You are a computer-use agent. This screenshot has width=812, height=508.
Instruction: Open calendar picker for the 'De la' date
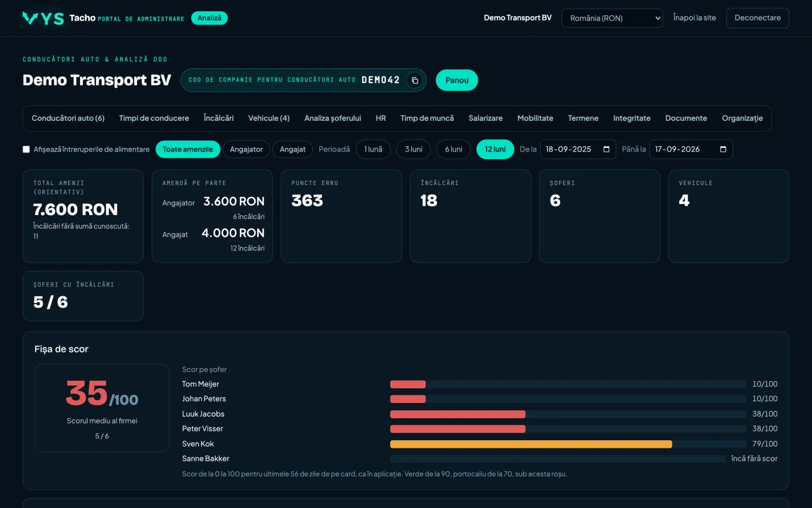click(x=606, y=149)
